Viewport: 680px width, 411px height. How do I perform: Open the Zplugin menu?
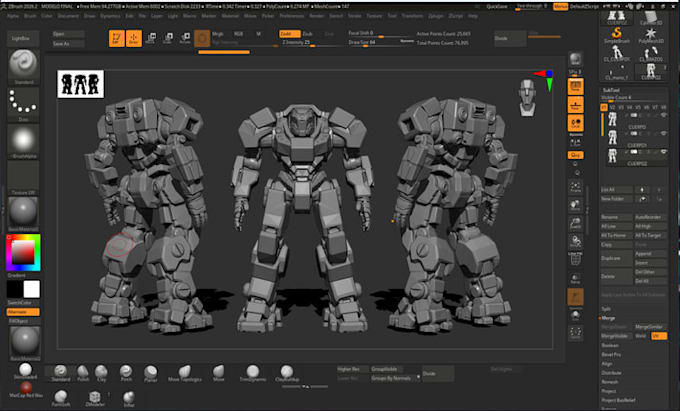[436, 16]
